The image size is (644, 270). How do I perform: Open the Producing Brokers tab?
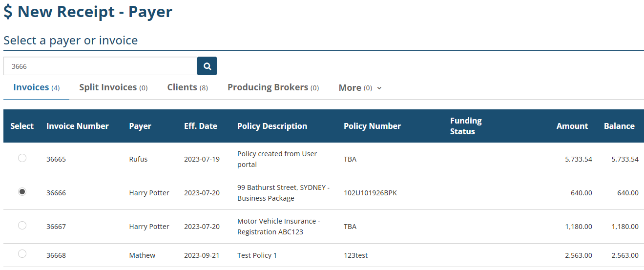pos(273,87)
